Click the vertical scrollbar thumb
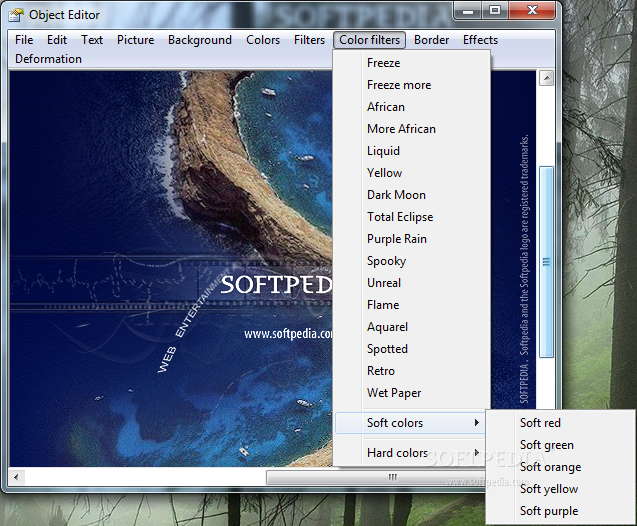This screenshot has height=526, width=637. [546, 262]
